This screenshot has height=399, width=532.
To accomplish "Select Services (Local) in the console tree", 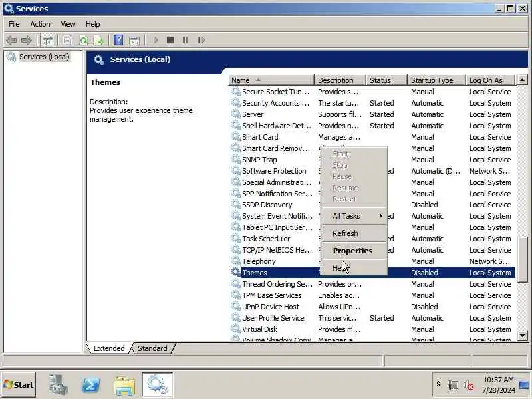I will click(44, 57).
